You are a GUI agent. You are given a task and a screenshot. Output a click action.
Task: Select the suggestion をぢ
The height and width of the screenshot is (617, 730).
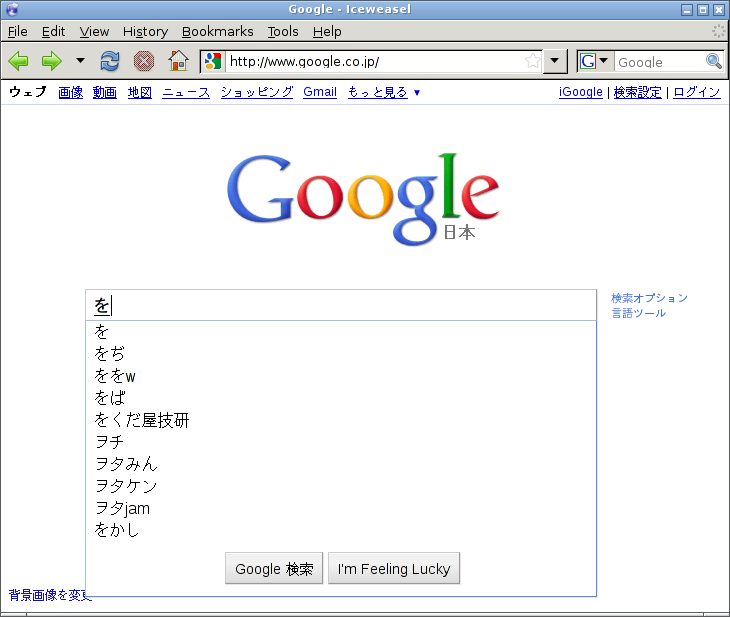point(341,354)
